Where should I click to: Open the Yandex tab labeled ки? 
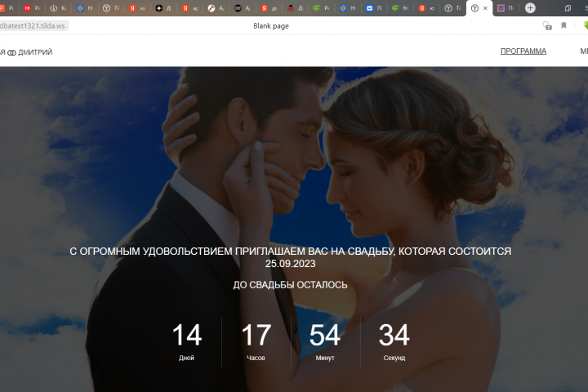137,8
